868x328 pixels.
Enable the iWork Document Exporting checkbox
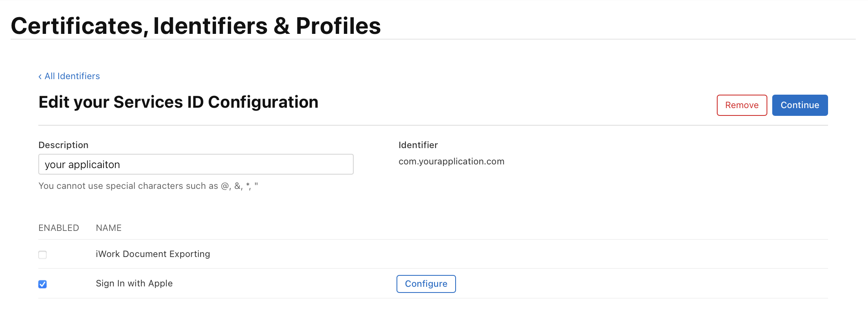click(42, 255)
